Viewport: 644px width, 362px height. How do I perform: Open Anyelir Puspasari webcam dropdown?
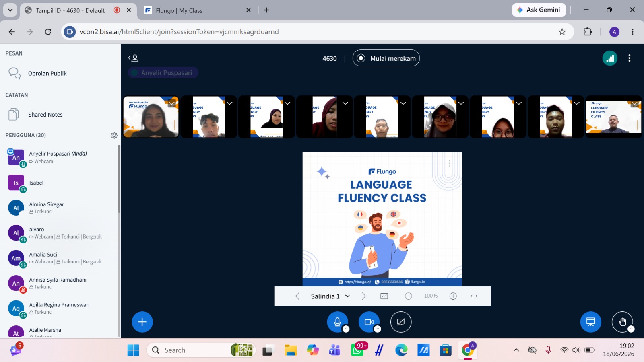pyautogui.click(x=172, y=103)
